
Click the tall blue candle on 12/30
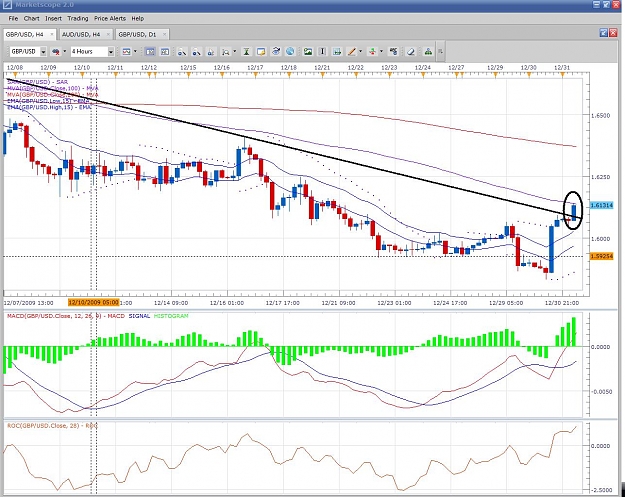tap(552, 249)
